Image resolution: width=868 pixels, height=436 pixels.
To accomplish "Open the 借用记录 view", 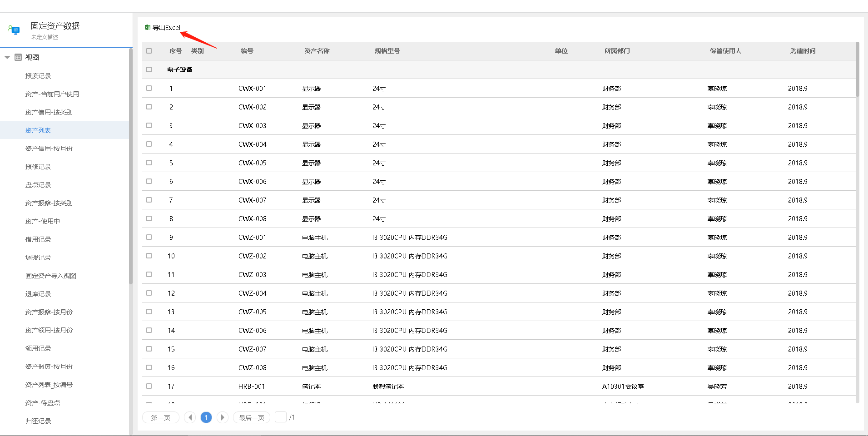I will click(38, 239).
